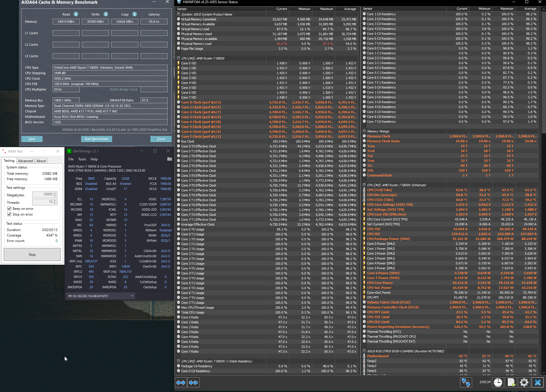Image resolution: width=546 pixels, height=392 pixels.
Task: Switch to the Advanced tab in RAM Test
Action: 25,161
